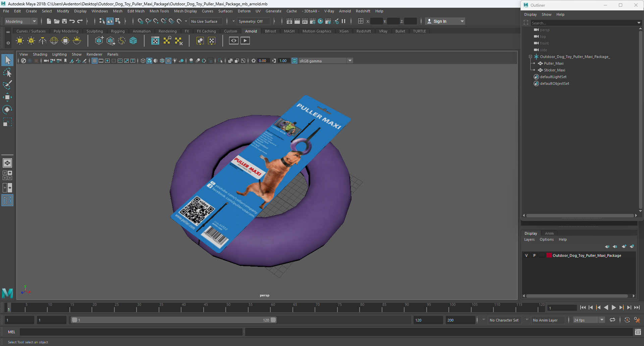Viewport: 644px width, 346px height.
Task: Create an Arnold Skydome Light from shelf
Action: coord(54,41)
